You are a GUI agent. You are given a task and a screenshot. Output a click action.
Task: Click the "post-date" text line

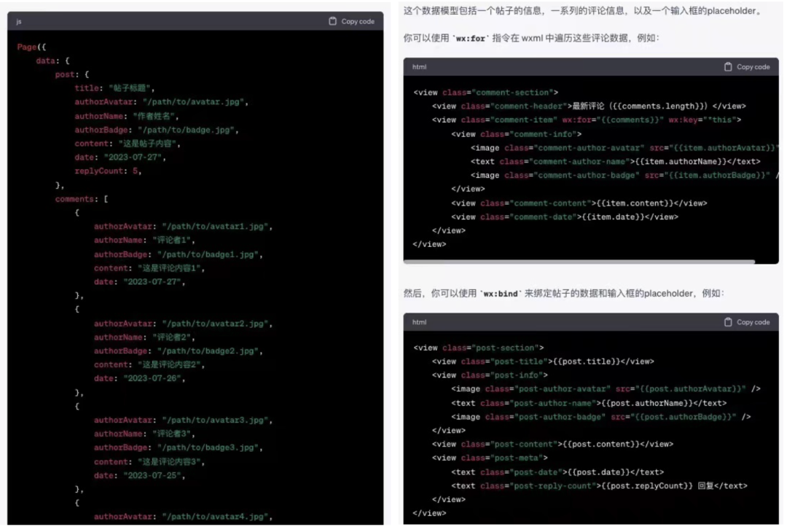pos(557,472)
